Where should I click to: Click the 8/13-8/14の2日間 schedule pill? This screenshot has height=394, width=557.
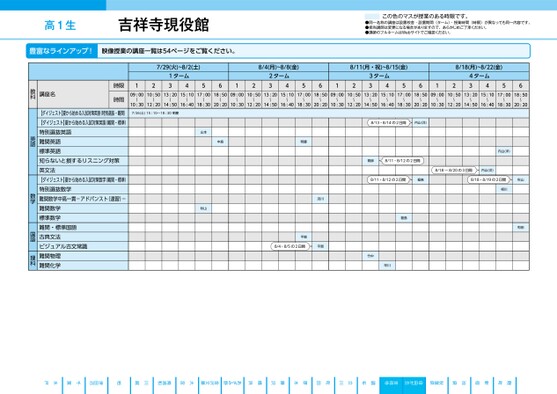(x=389, y=123)
